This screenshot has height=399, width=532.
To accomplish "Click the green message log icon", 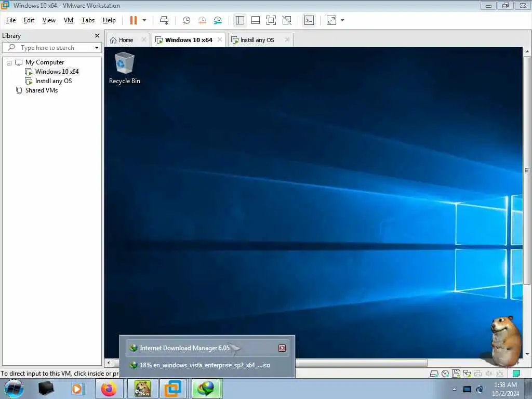I will click(516, 374).
